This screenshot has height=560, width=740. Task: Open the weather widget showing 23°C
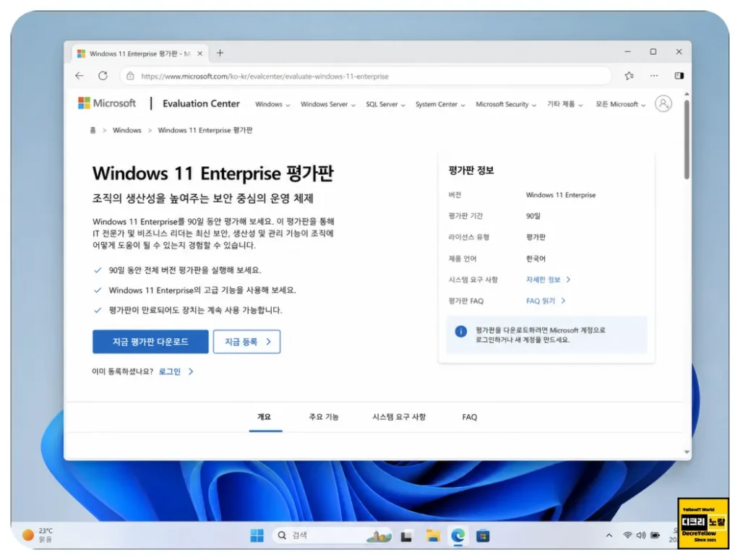38,535
